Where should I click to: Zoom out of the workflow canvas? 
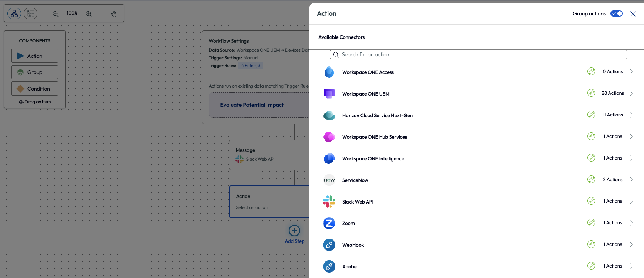[x=55, y=14]
